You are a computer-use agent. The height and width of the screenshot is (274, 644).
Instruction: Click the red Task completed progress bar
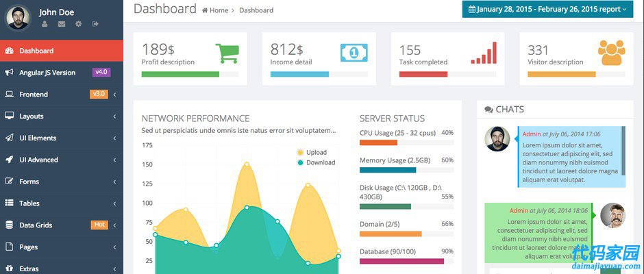(447, 75)
